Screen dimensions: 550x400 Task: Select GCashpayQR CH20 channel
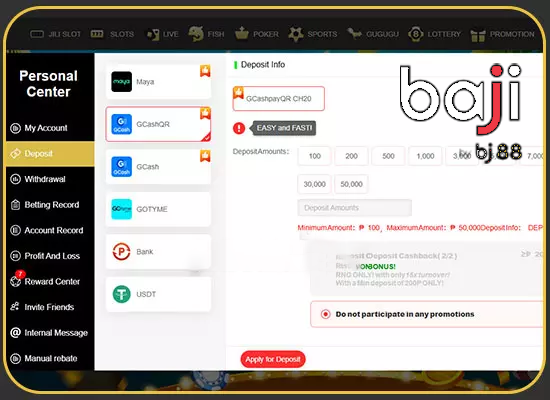click(279, 99)
